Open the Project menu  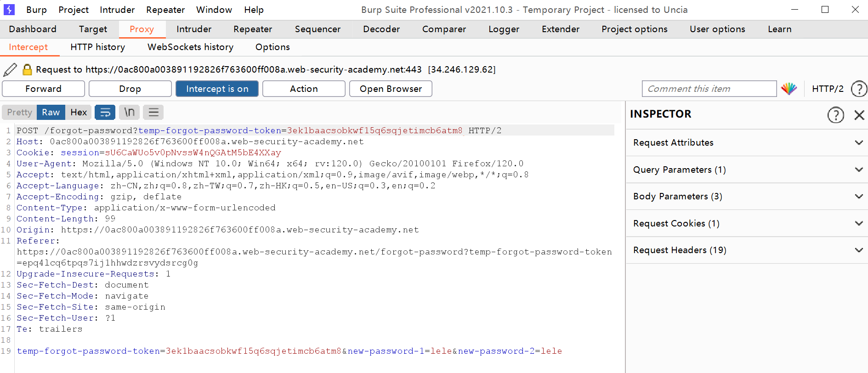point(74,10)
